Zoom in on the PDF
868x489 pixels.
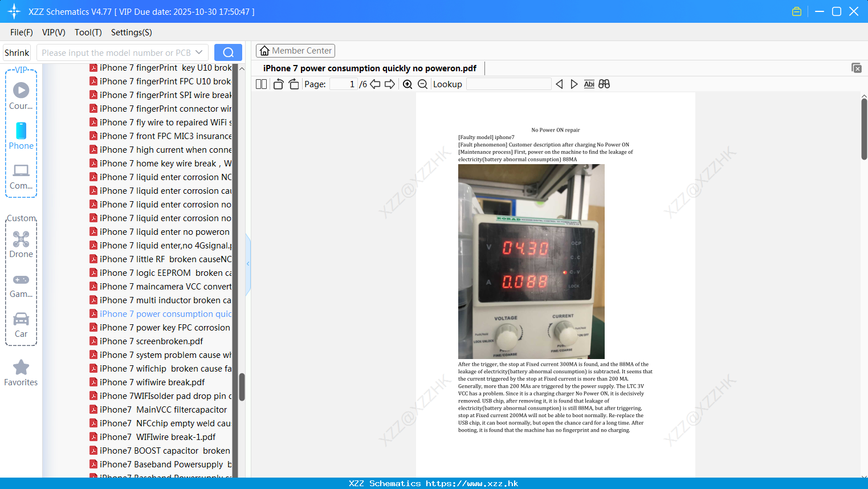(407, 84)
